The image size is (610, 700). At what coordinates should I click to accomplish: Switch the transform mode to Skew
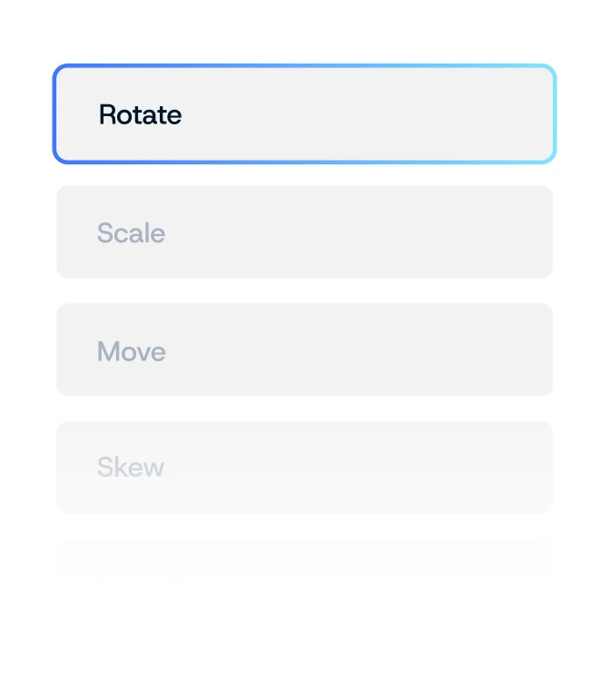(x=304, y=468)
